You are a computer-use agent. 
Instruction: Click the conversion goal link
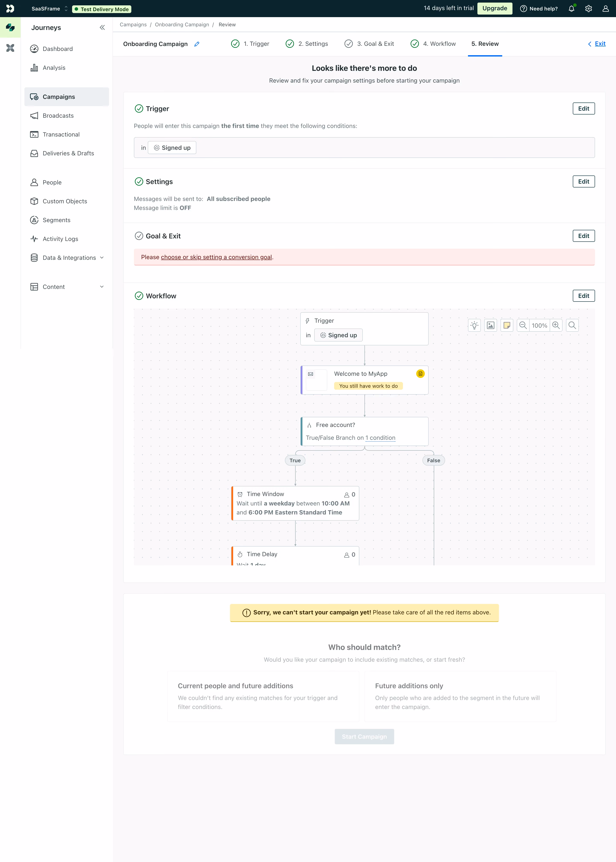pos(216,257)
